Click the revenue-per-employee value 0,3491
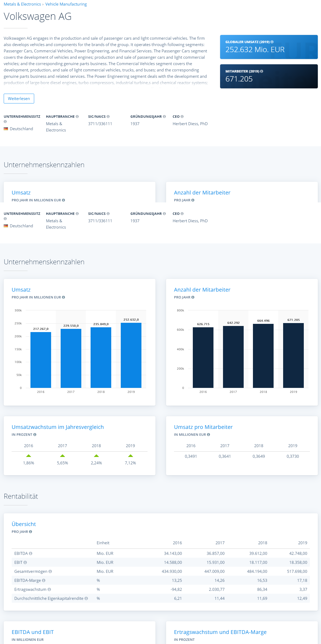This screenshot has height=644, width=321. pyautogui.click(x=191, y=456)
